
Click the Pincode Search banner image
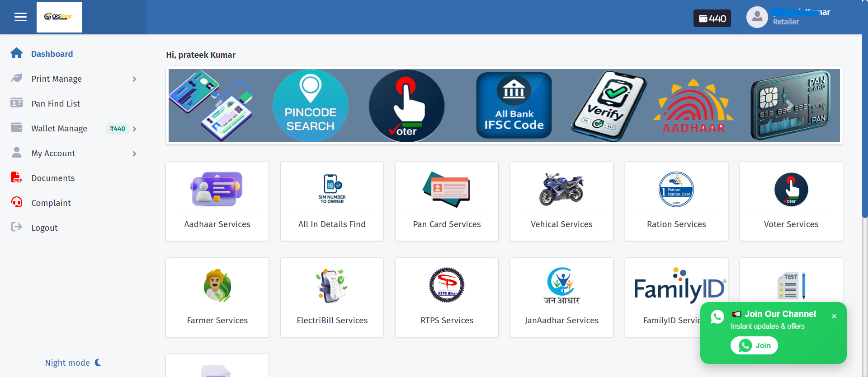coord(311,106)
